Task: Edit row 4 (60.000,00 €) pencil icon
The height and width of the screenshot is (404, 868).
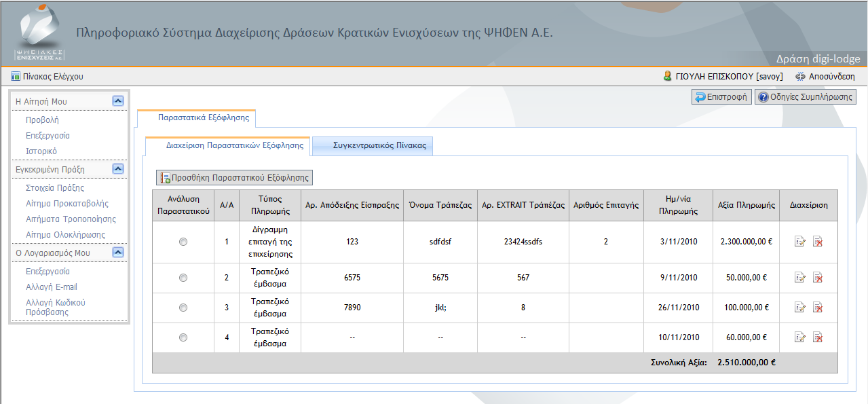Action: (799, 337)
